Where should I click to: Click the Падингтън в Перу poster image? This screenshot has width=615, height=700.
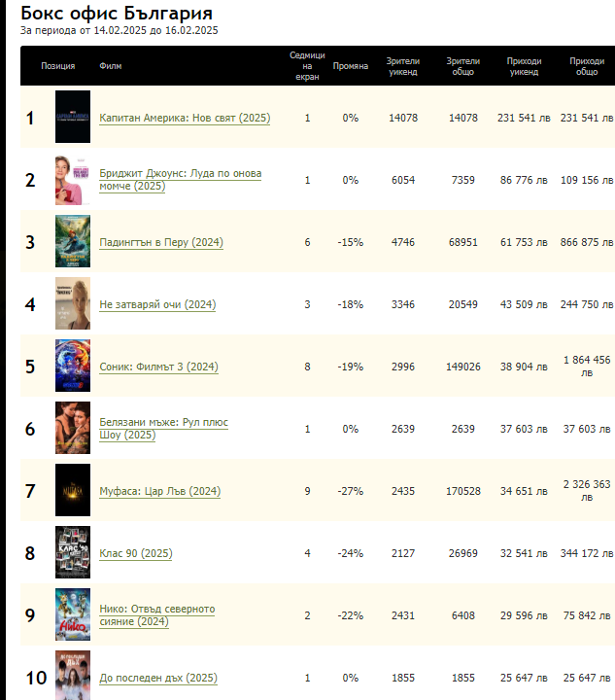coord(73,241)
